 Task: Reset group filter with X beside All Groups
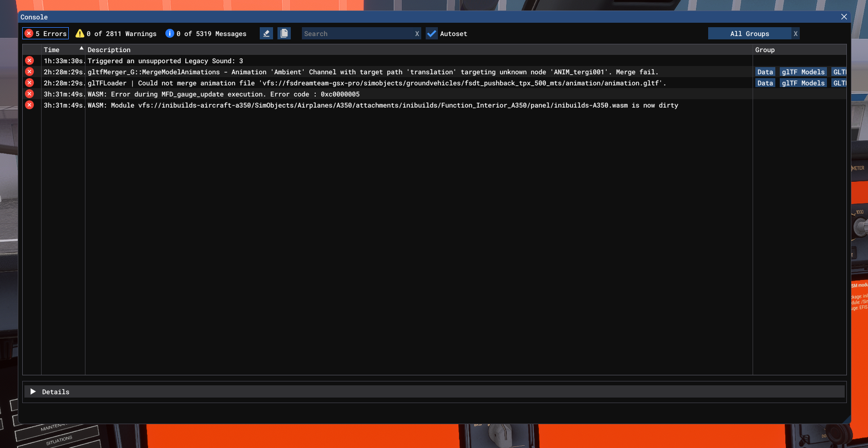point(795,34)
